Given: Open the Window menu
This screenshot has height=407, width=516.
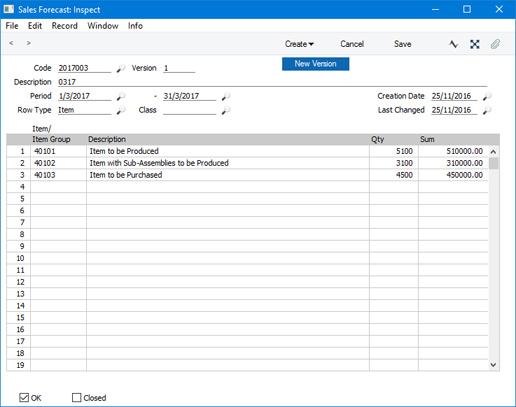Looking at the screenshot, I should 103,26.
